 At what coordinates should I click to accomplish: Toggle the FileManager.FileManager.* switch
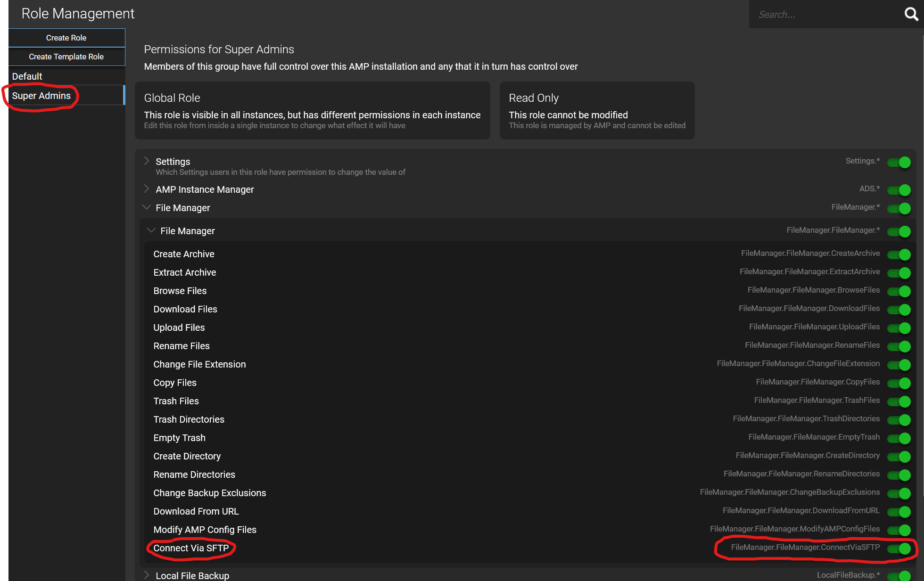pyautogui.click(x=899, y=231)
